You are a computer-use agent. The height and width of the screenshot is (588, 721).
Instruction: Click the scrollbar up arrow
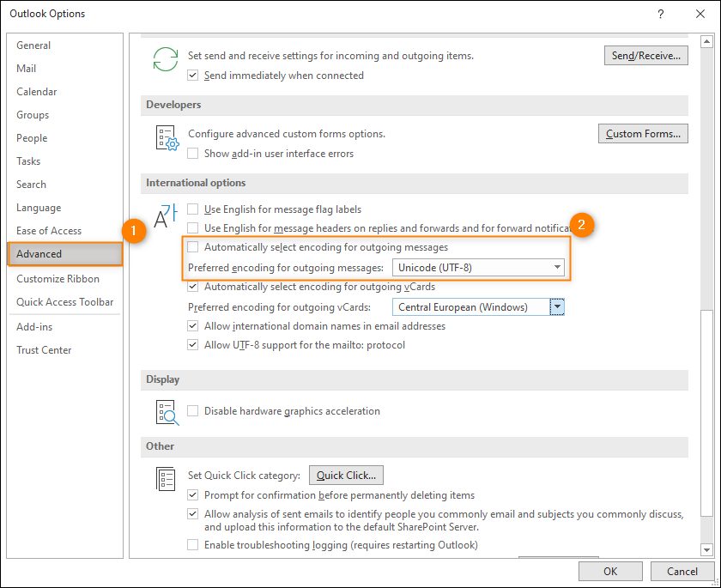pyautogui.click(x=706, y=42)
